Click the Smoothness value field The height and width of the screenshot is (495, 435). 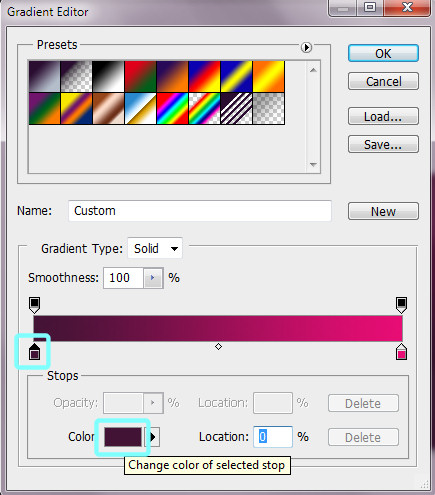123,278
